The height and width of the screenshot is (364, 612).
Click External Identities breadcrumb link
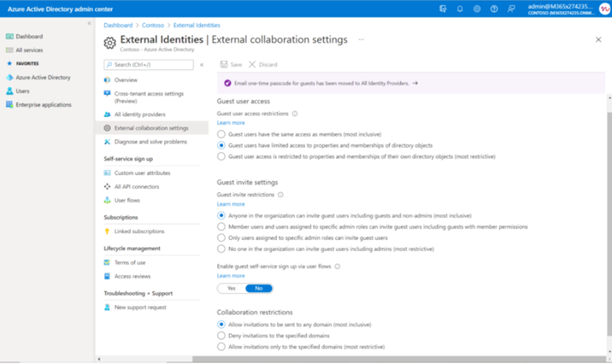[x=197, y=25]
